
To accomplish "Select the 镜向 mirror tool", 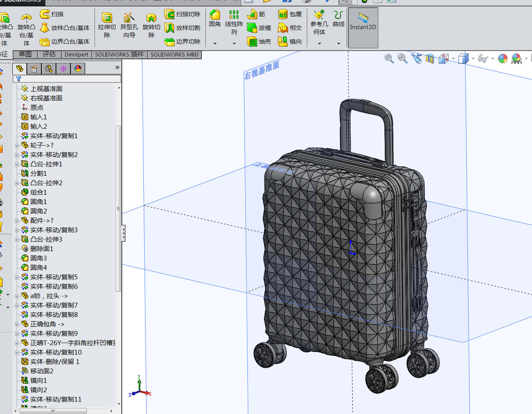I will (290, 41).
